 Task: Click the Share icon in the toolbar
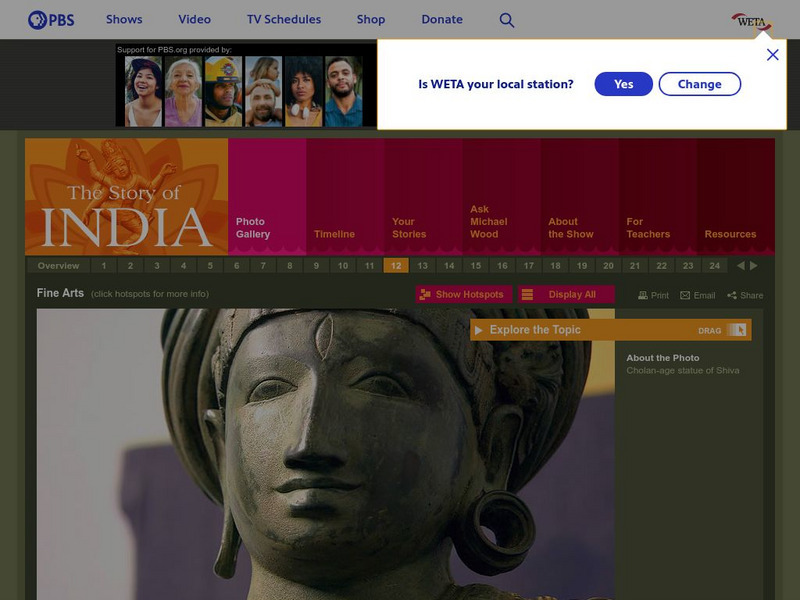coord(732,294)
